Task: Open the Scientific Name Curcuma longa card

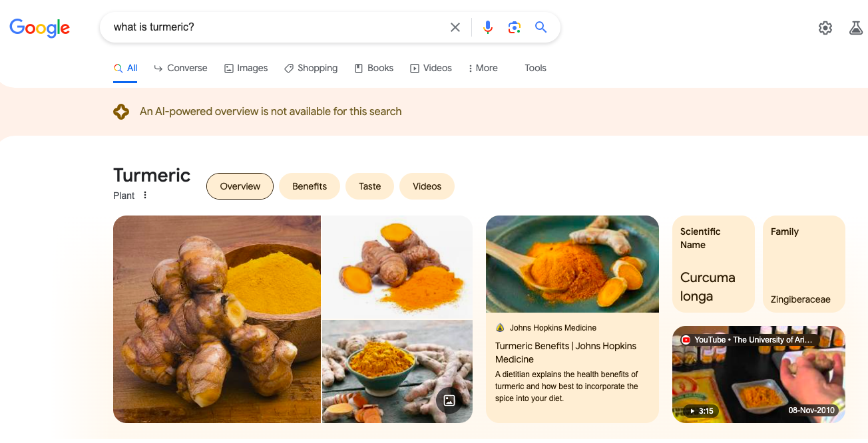Action: (x=713, y=264)
